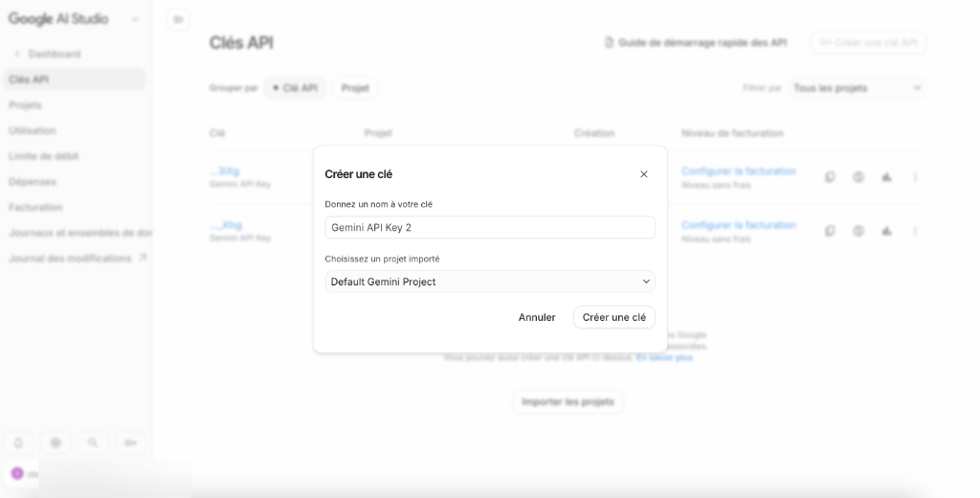Click the Annuler button
The height and width of the screenshot is (498, 980).
point(537,317)
